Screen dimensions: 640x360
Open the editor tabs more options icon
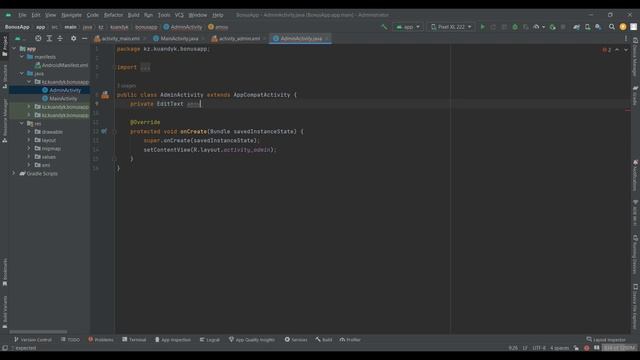click(626, 38)
